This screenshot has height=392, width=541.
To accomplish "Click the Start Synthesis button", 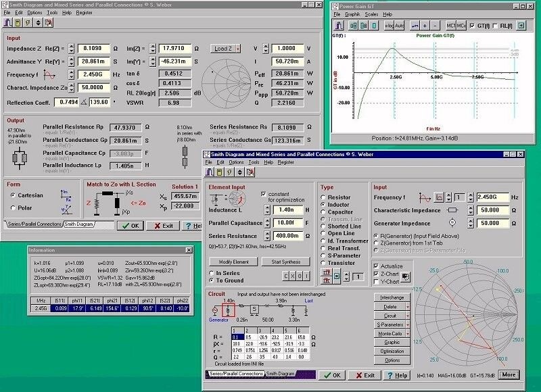I will [x=285, y=262].
